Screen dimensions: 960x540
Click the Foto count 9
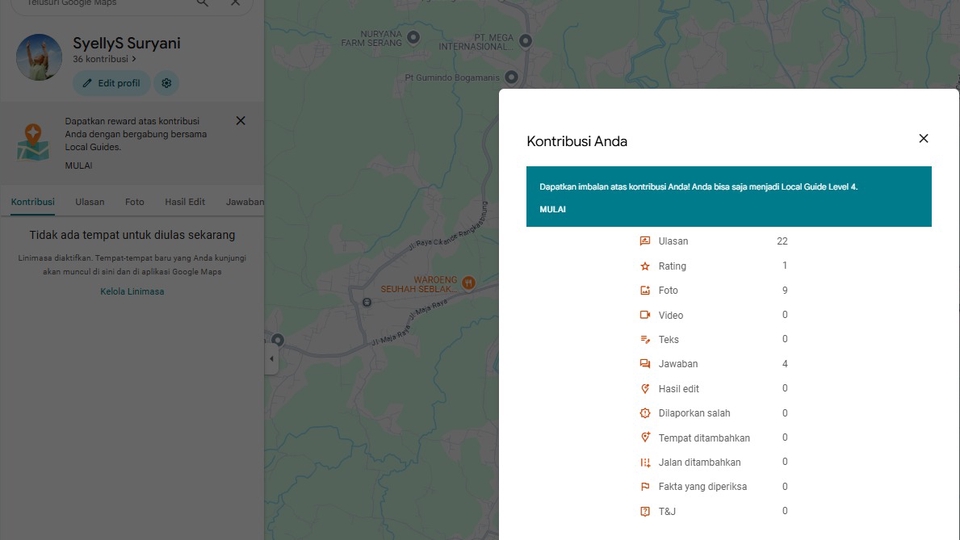(x=785, y=290)
